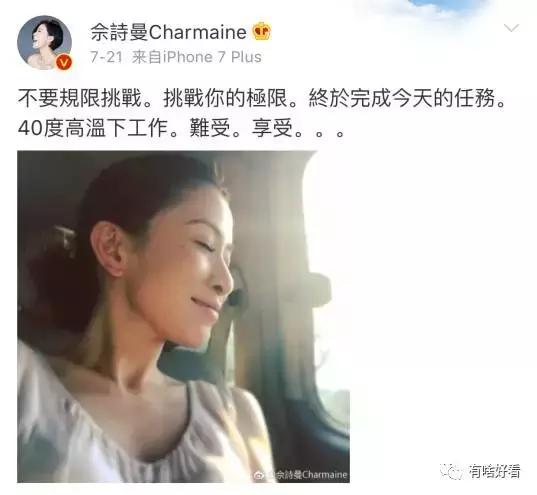This screenshot has width=537, height=495.
Task: Click the trailing ellipsis dots after 享受
Action: [320, 133]
